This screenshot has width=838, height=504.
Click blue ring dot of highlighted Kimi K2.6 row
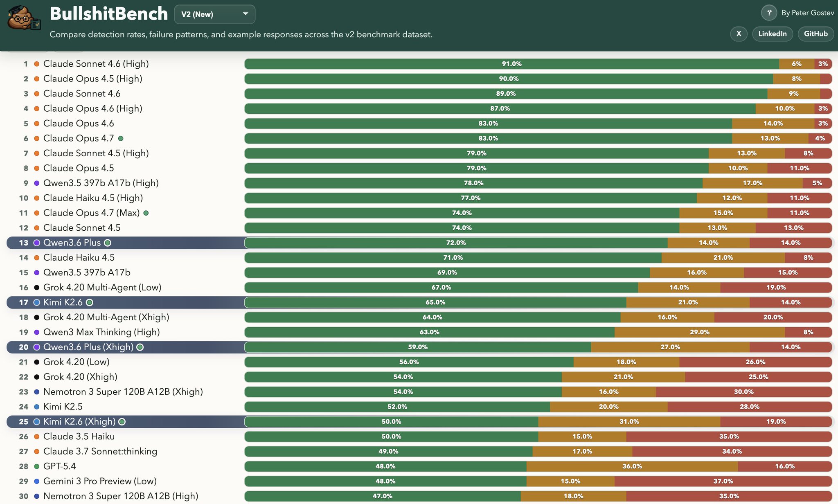coord(36,302)
